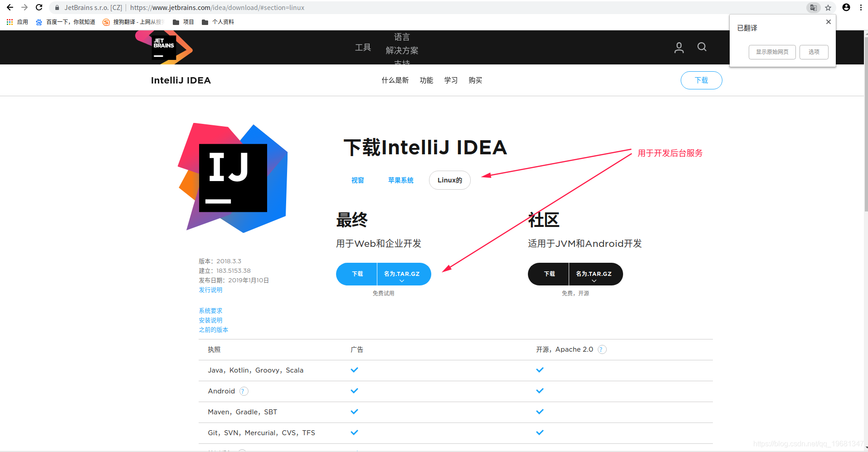Reload the page with the refresh icon

point(39,7)
